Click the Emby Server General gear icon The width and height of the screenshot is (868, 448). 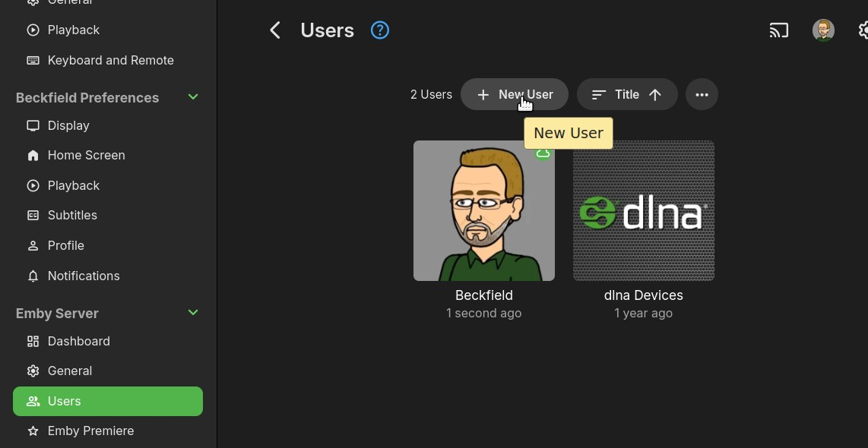[33, 371]
